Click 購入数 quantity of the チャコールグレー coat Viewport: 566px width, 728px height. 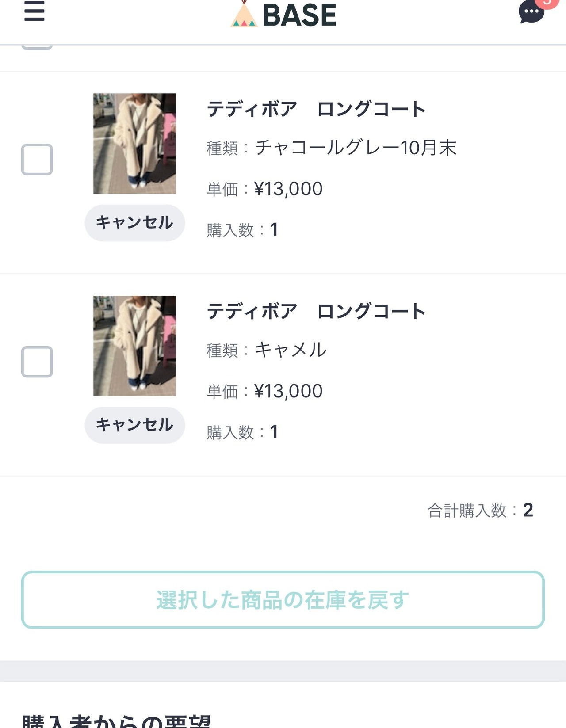pyautogui.click(x=242, y=230)
